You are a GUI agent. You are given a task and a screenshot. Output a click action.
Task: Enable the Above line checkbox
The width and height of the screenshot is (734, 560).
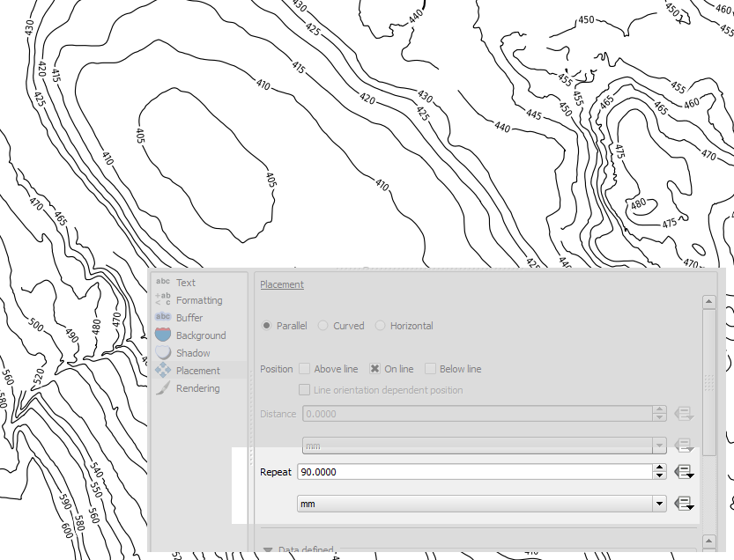[305, 369]
